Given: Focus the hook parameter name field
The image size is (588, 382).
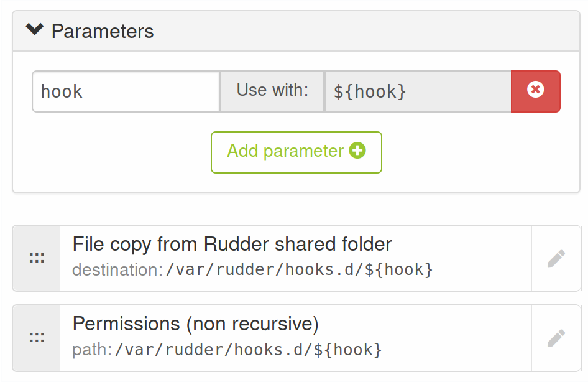Looking at the screenshot, I should click(x=126, y=91).
